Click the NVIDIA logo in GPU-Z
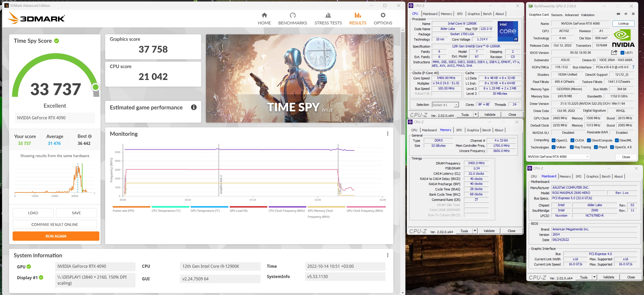Screen dimensions: 644x295 (623, 38)
